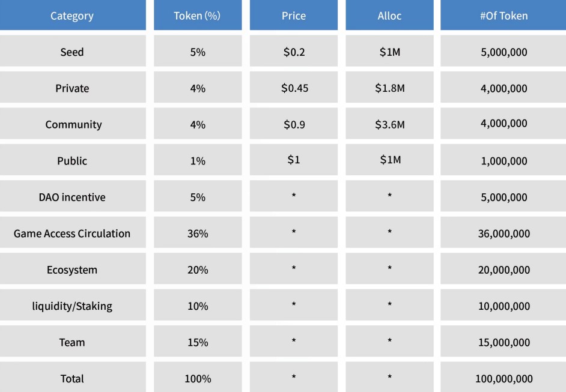Click the Category column header
The height and width of the screenshot is (392, 566).
(x=72, y=16)
